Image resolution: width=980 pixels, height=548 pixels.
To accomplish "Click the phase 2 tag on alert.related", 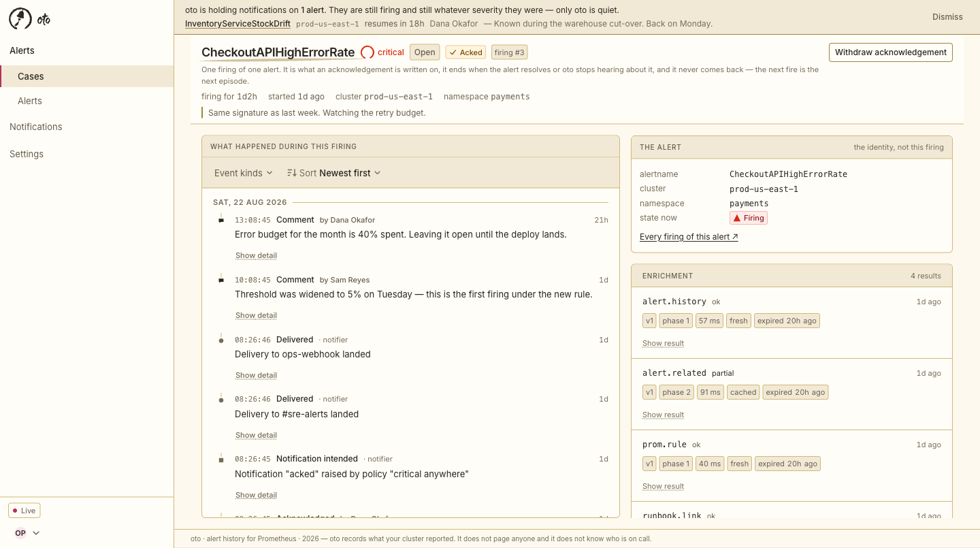I will pos(676,392).
